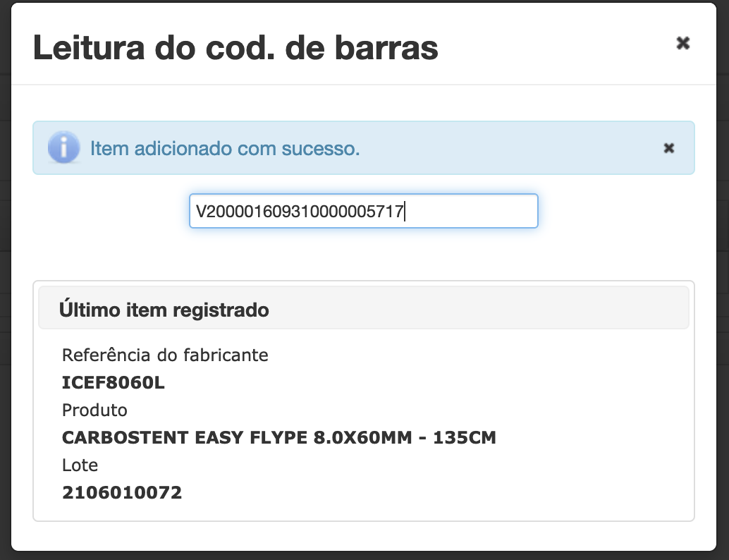Select the Lote label

point(80,465)
